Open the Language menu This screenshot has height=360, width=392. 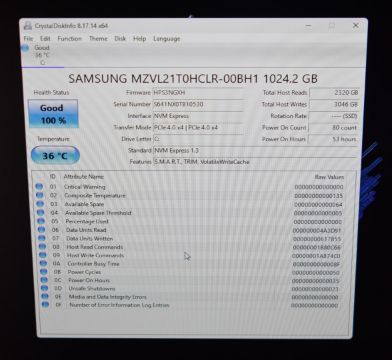[166, 39]
